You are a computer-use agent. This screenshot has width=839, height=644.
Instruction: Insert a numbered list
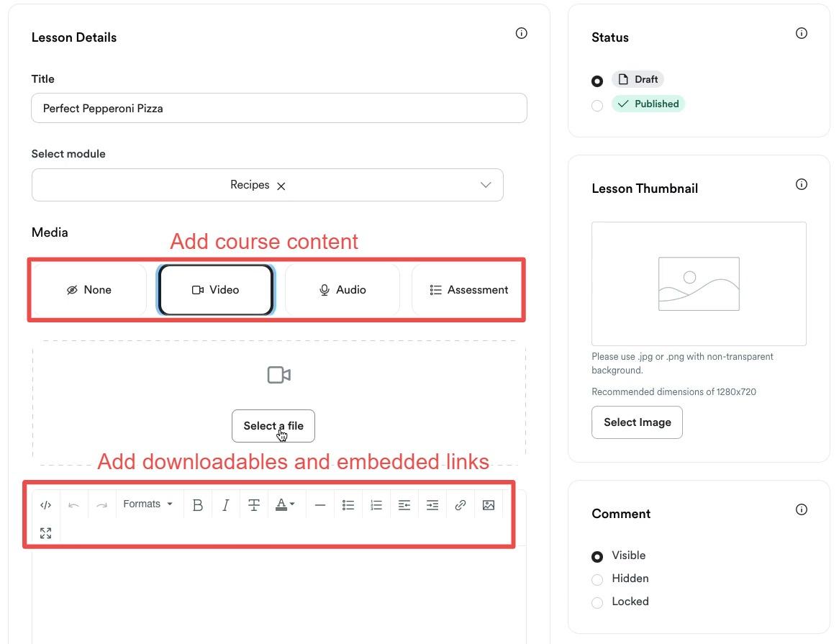coord(376,505)
